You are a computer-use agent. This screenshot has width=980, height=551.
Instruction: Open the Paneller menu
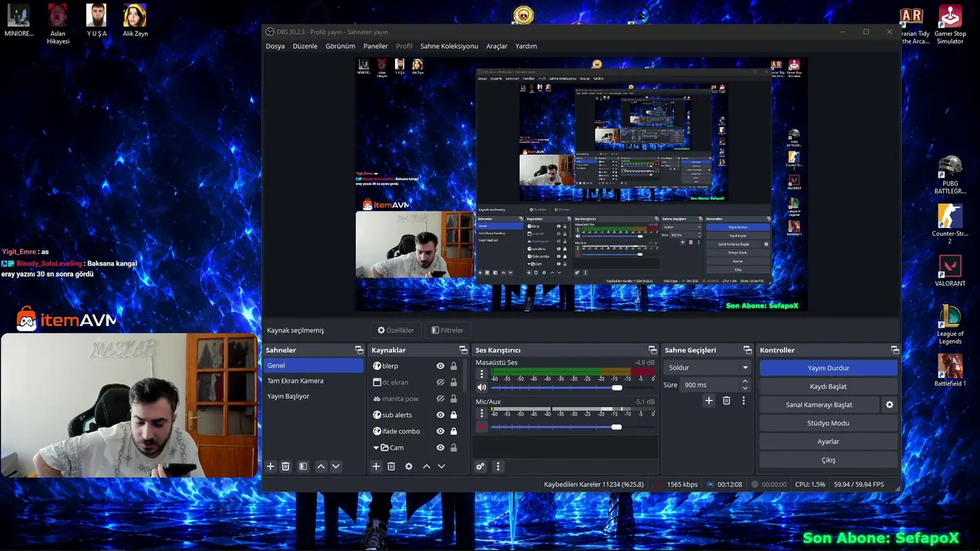[375, 46]
